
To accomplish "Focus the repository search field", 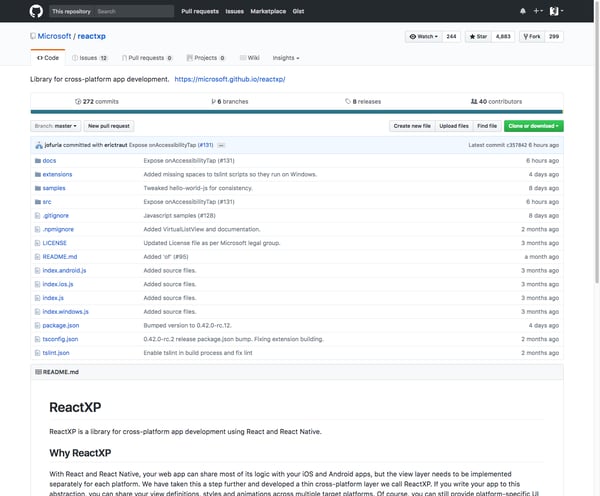I will [134, 11].
